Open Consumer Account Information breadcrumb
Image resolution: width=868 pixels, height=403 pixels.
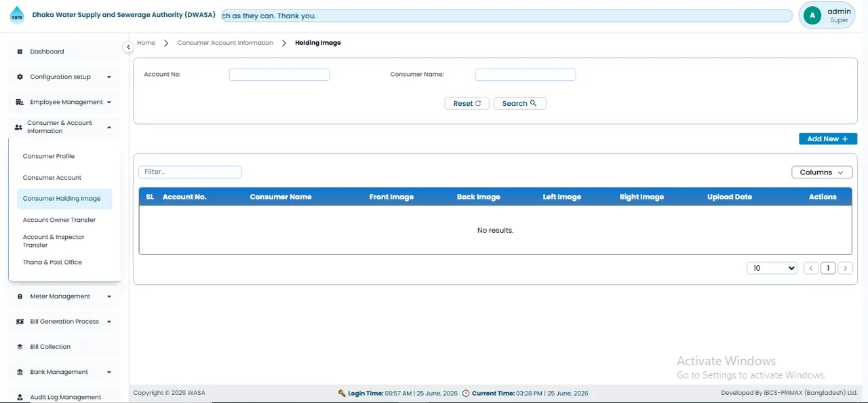(x=225, y=43)
